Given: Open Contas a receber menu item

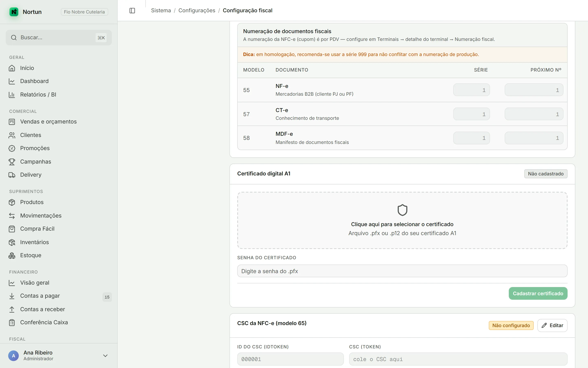Looking at the screenshot, I should tap(59, 309).
